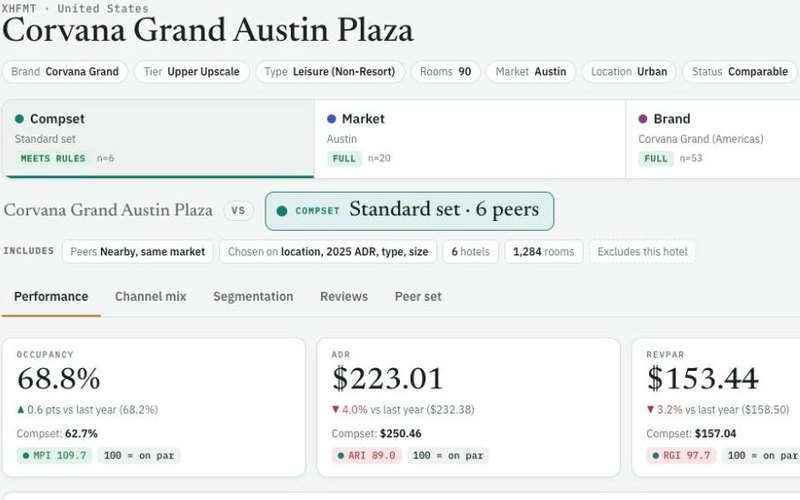Click the purple Brand dot icon
This screenshot has height=500, width=800.
[x=643, y=119]
